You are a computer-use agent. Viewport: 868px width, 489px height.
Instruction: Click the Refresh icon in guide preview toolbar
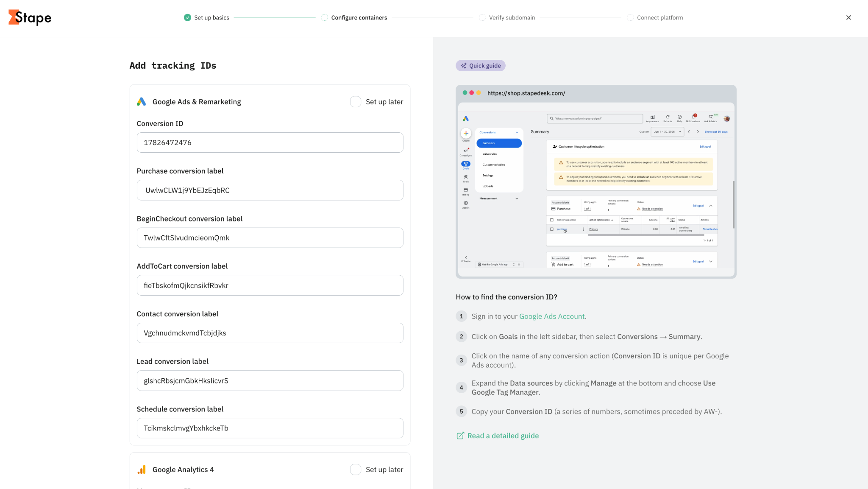click(x=668, y=117)
